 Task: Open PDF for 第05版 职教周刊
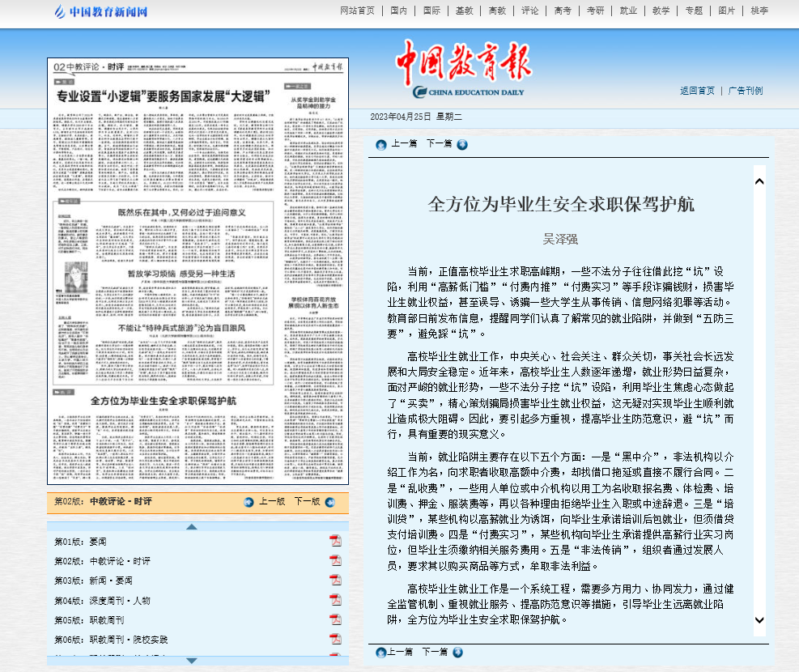(335, 619)
